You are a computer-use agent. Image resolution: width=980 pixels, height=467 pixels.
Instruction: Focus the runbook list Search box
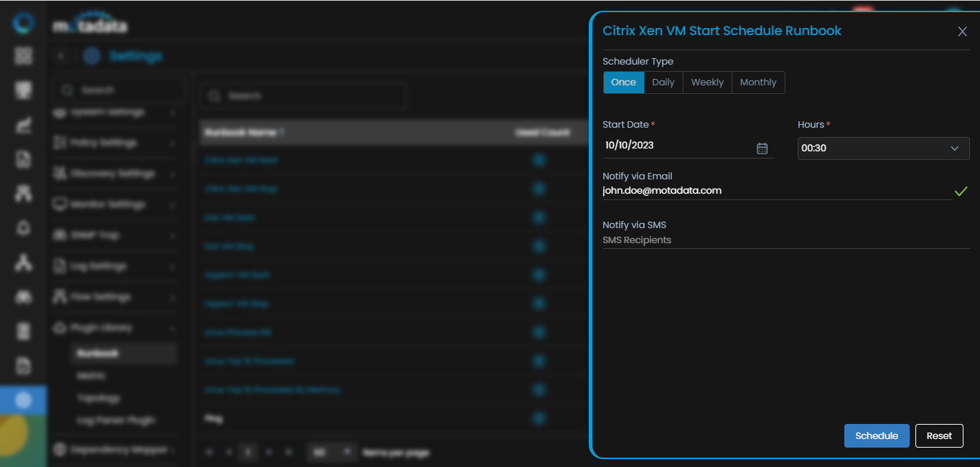303,95
